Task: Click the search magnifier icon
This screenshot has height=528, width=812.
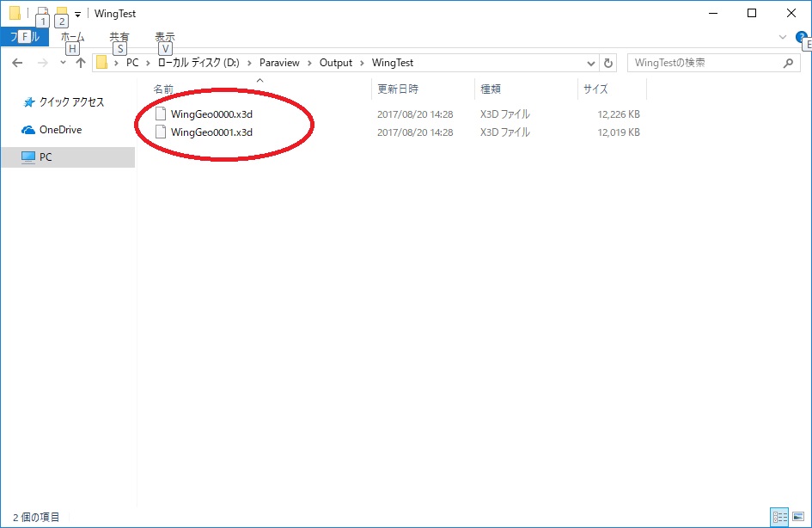Action: click(x=788, y=63)
